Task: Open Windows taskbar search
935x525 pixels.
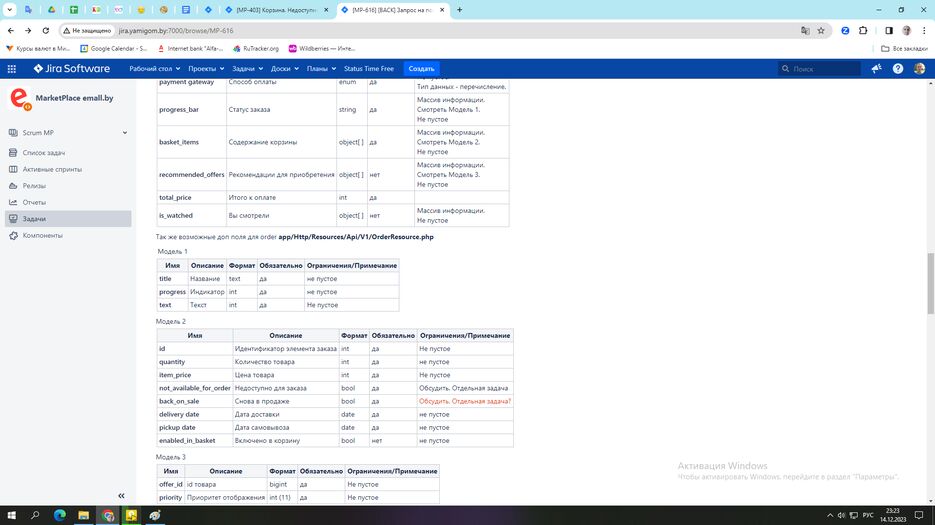Action: 35,515
